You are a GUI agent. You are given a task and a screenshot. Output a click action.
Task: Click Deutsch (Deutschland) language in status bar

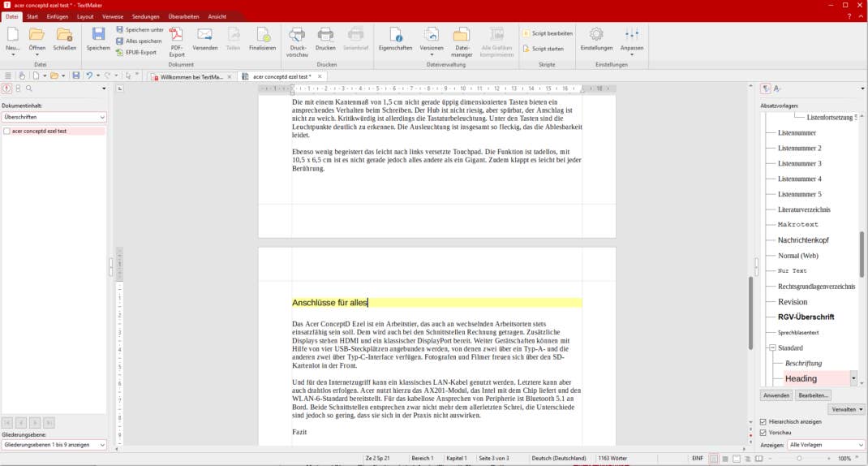tap(559, 459)
